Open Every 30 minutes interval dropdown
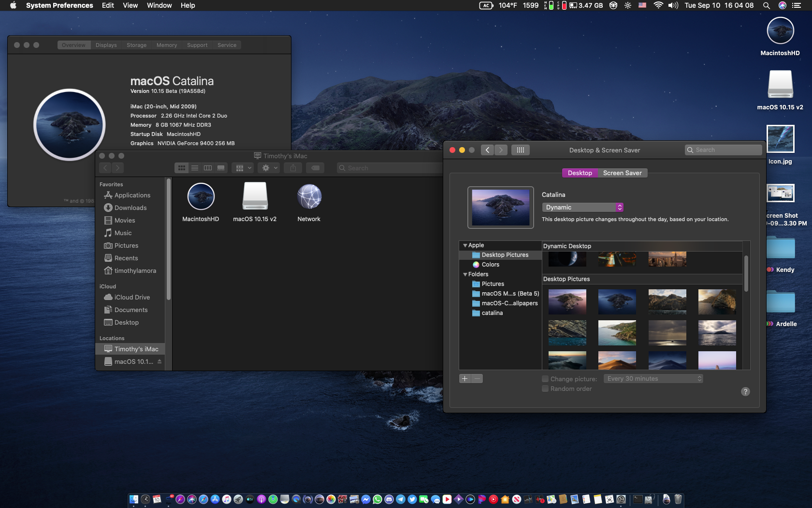 point(653,379)
